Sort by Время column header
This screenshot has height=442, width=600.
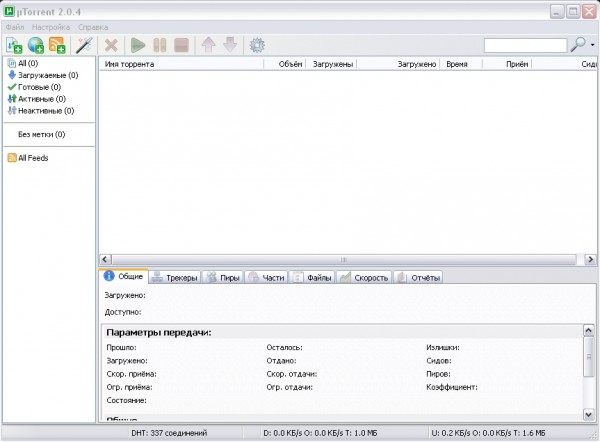tap(461, 64)
